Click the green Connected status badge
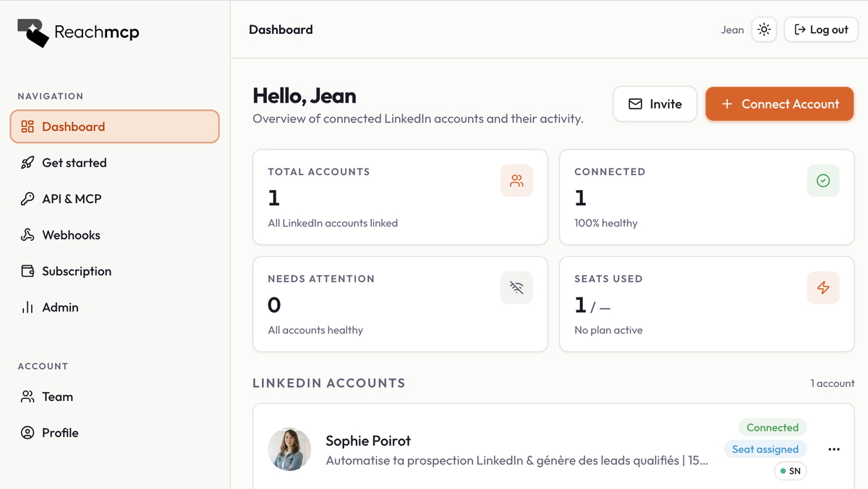Screen dimensions: 868x489 point(773,428)
